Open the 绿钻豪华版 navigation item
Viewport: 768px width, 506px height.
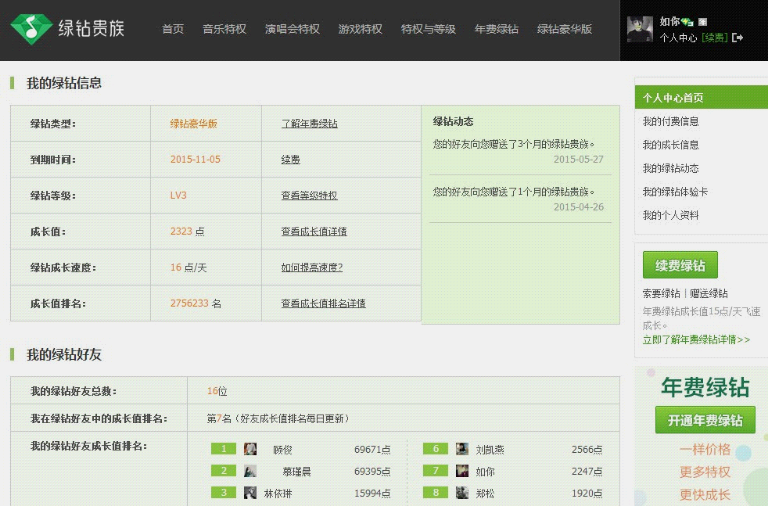[x=564, y=29]
